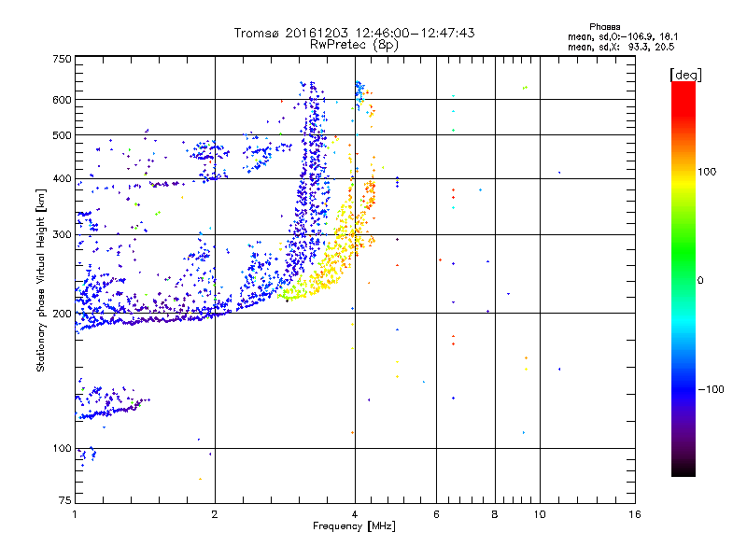Click the black bottom of the colorbar
747x560 pixels.
click(684, 469)
